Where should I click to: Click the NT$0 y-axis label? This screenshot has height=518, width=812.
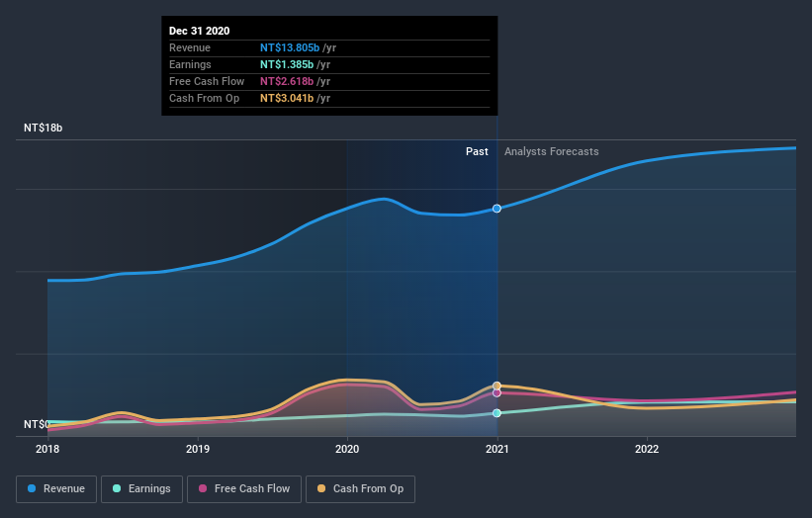tap(36, 424)
